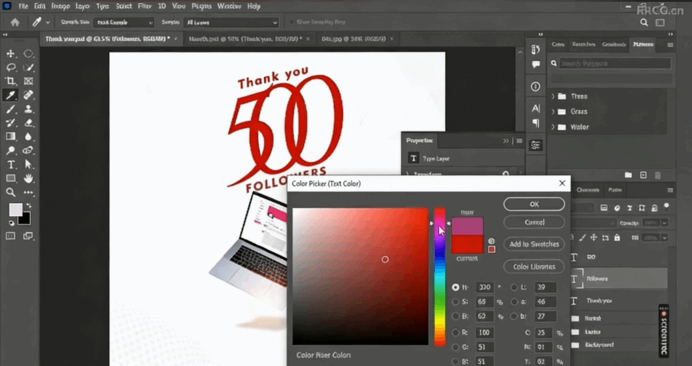Select the Blur tool
This screenshot has height=366, width=692.
click(29, 136)
